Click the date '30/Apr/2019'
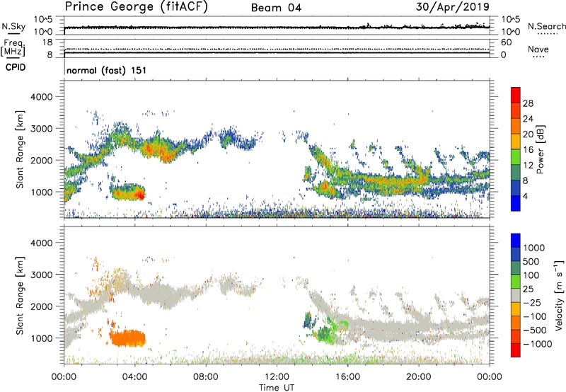This screenshot has height=392, width=566. (452, 6)
